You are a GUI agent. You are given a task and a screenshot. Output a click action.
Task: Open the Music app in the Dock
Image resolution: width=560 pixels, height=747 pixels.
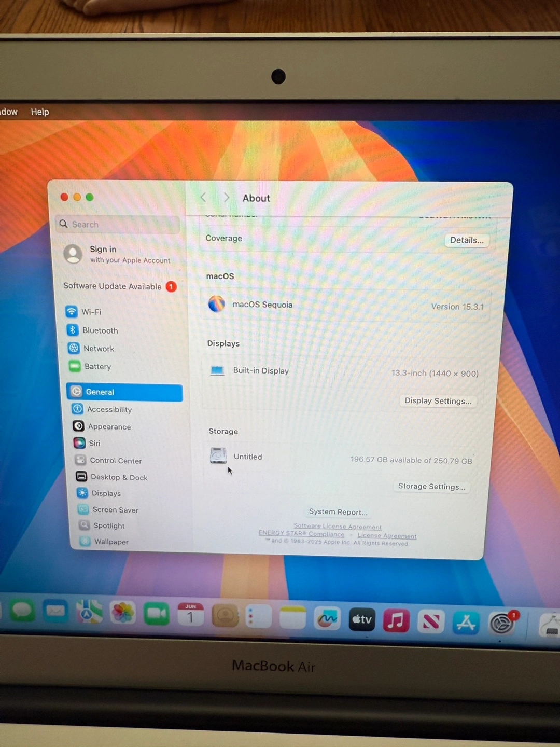click(x=396, y=620)
